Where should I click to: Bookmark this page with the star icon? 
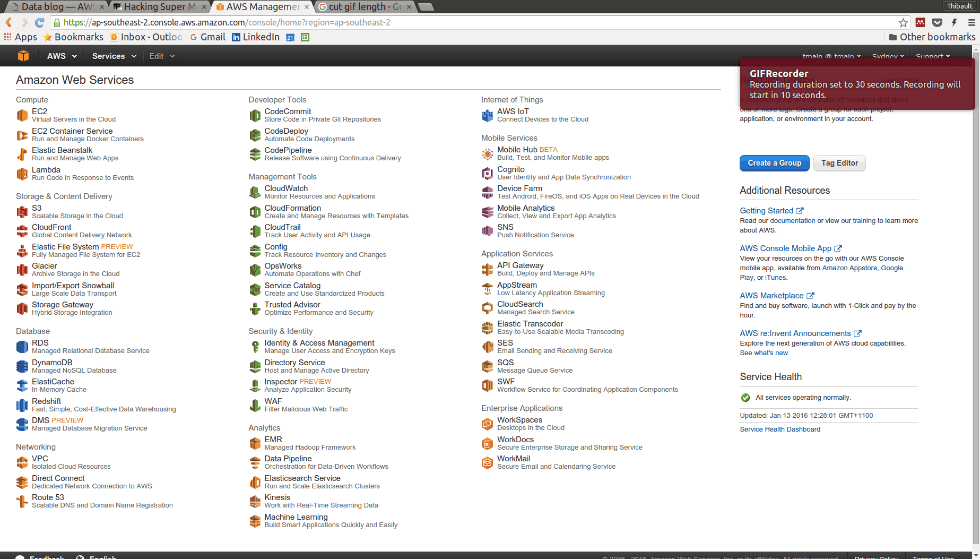pyautogui.click(x=903, y=22)
